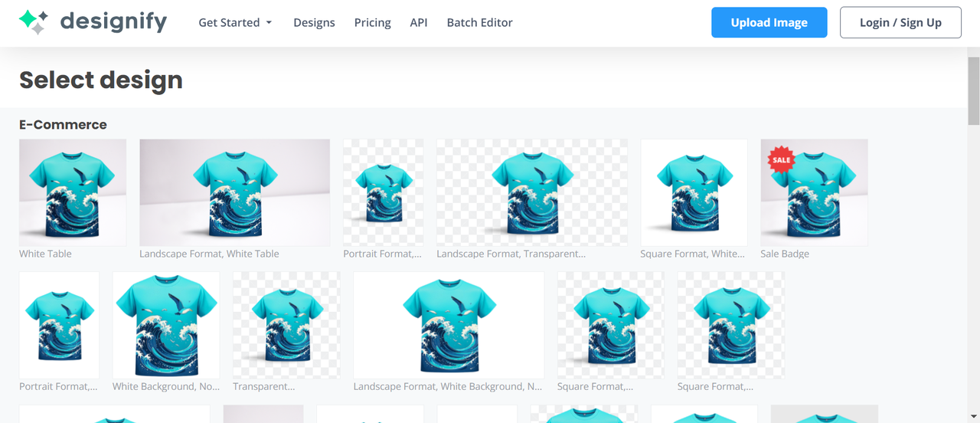Image resolution: width=980 pixels, height=423 pixels.
Task: Click the E-Commerce section heading
Action: pyautogui.click(x=63, y=125)
